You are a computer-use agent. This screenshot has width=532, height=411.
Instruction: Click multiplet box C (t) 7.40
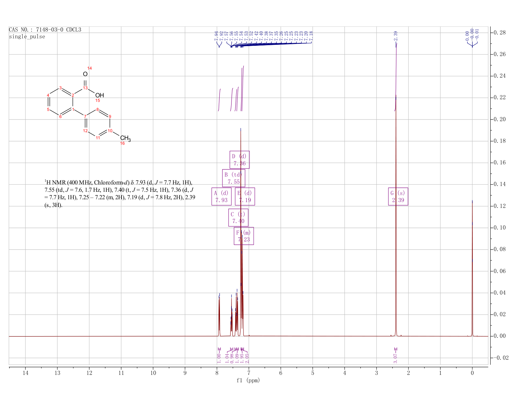(x=239, y=218)
